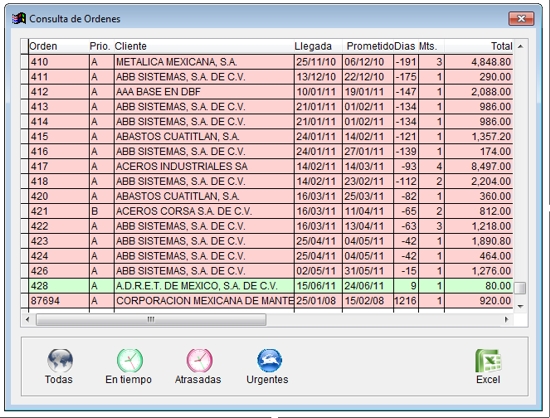This screenshot has height=418, width=550.
Task: Click the Todas globe icon
Action: tap(60, 360)
